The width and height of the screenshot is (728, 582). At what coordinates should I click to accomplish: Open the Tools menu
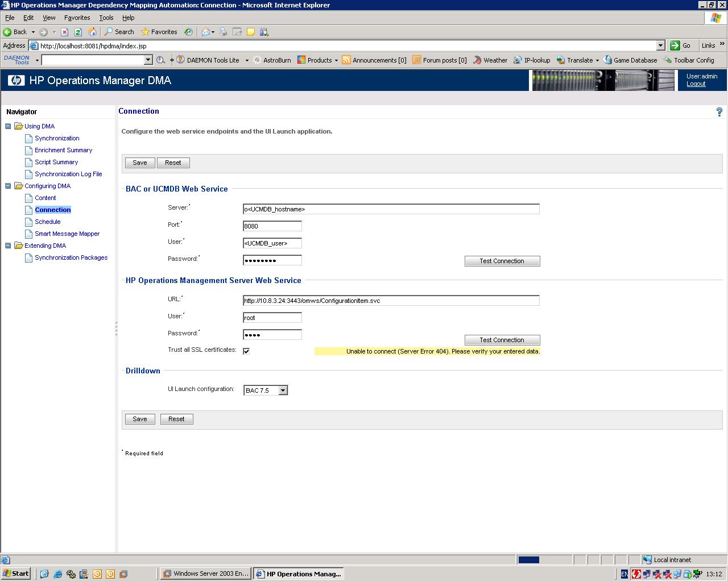[106, 18]
